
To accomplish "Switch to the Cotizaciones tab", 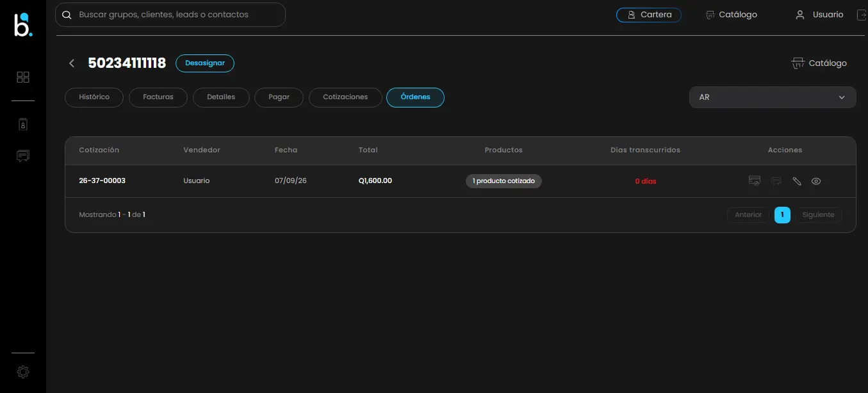I will click(345, 97).
